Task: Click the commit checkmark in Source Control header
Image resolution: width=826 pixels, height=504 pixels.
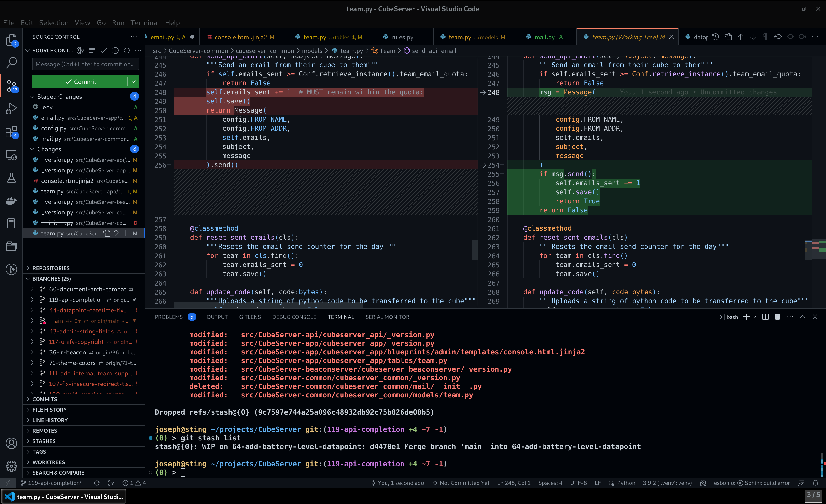Action: point(103,50)
